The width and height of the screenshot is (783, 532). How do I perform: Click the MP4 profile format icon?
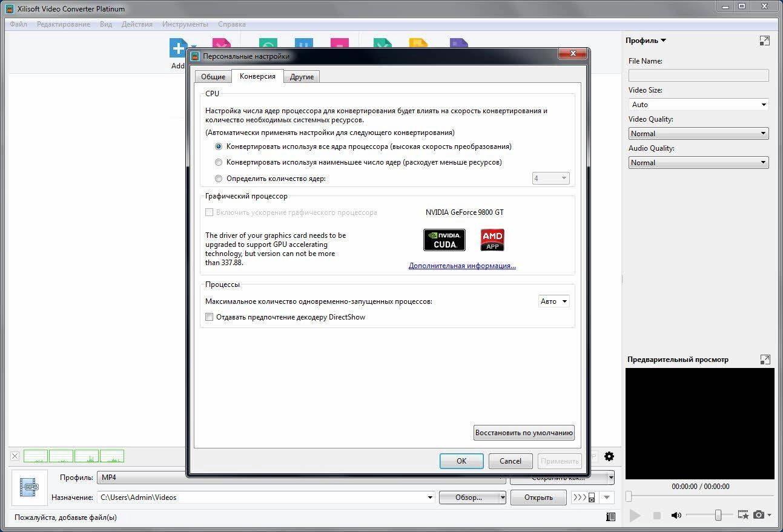click(x=29, y=487)
